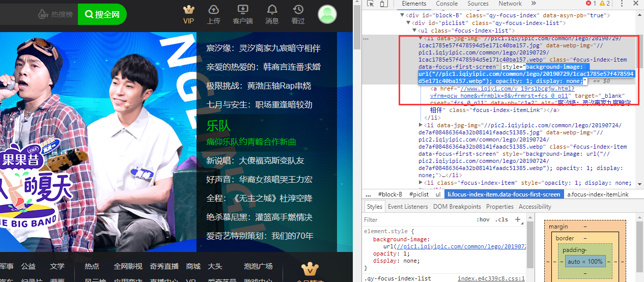Image resolution: width=644 pixels, height=282 pixels.
Task: Open index.e4c339c8.css:1 source link
Action: (x=491, y=278)
